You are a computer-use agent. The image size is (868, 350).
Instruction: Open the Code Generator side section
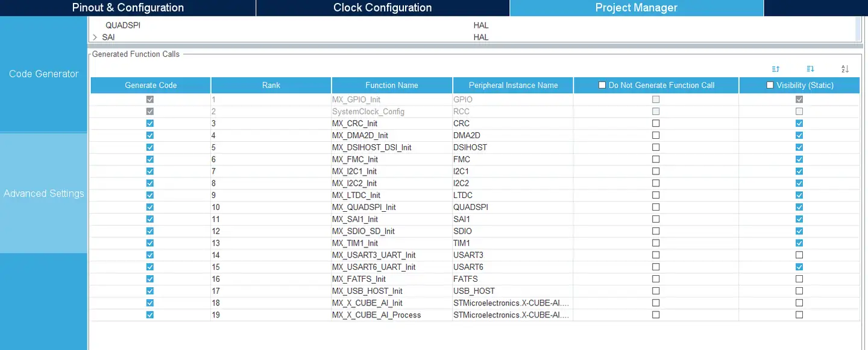(43, 74)
